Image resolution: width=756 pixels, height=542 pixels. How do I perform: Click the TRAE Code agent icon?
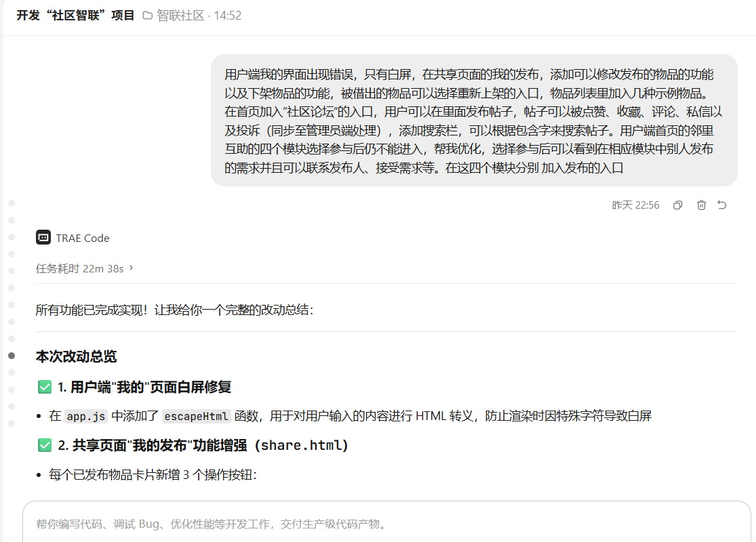pyautogui.click(x=43, y=238)
